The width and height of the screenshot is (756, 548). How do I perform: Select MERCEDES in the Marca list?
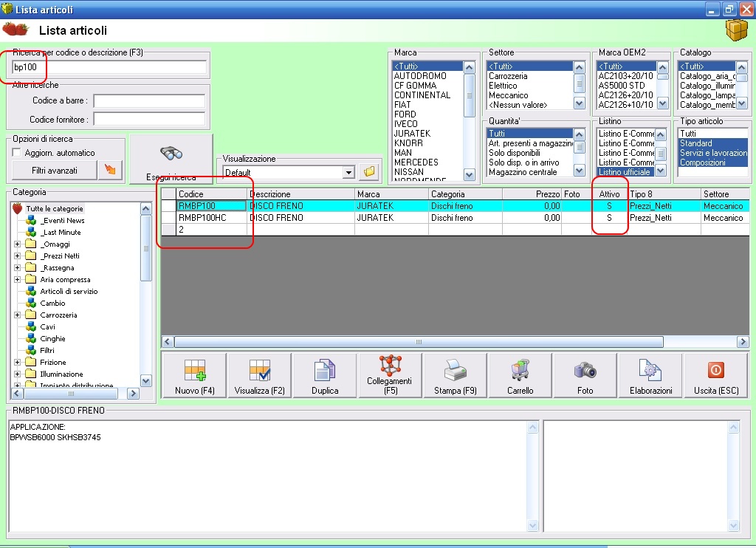[416, 162]
